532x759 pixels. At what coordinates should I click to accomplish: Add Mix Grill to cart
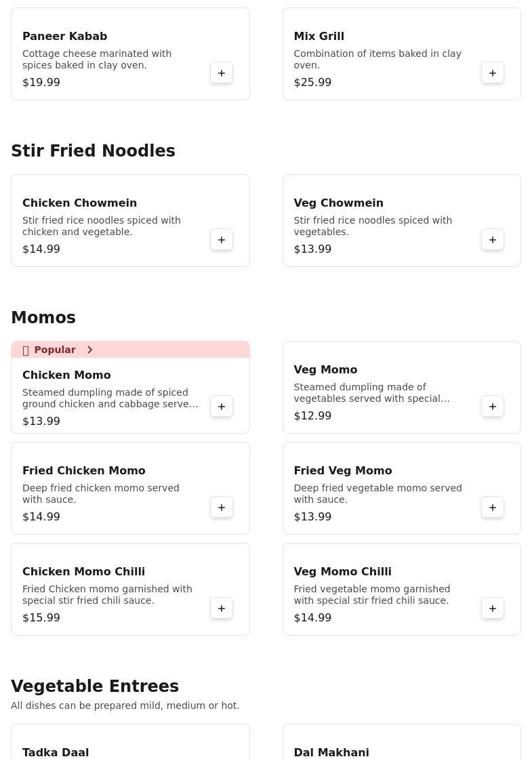[x=493, y=73]
